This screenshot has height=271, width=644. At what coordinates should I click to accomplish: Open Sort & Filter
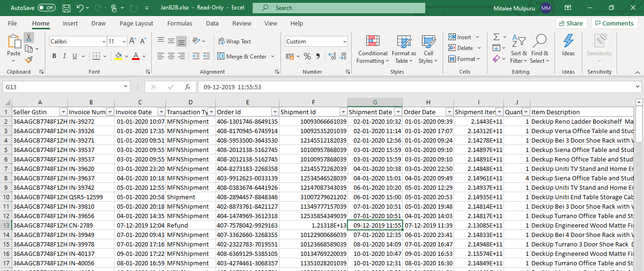click(519, 50)
